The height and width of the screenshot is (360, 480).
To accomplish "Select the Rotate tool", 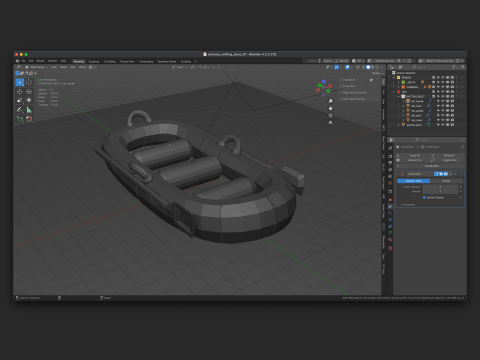I will click(x=29, y=92).
